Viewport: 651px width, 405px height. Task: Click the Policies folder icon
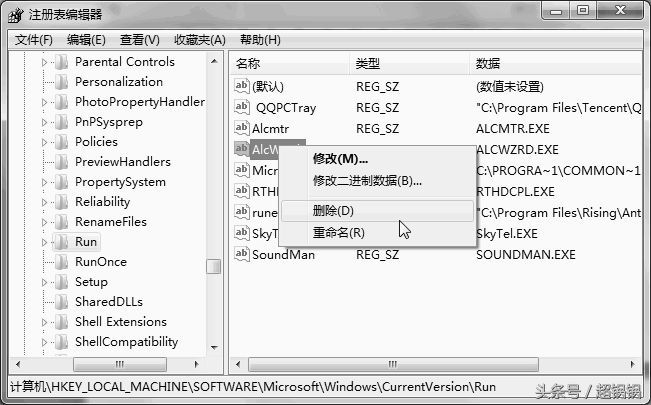point(61,142)
